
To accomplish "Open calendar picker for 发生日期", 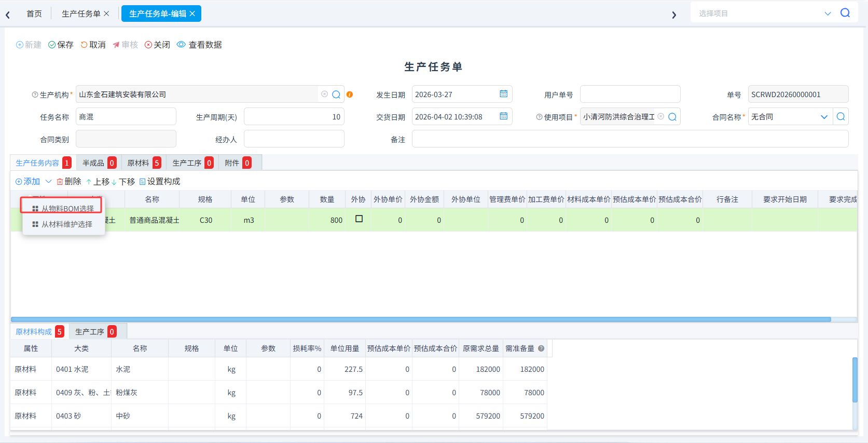I will pos(503,94).
